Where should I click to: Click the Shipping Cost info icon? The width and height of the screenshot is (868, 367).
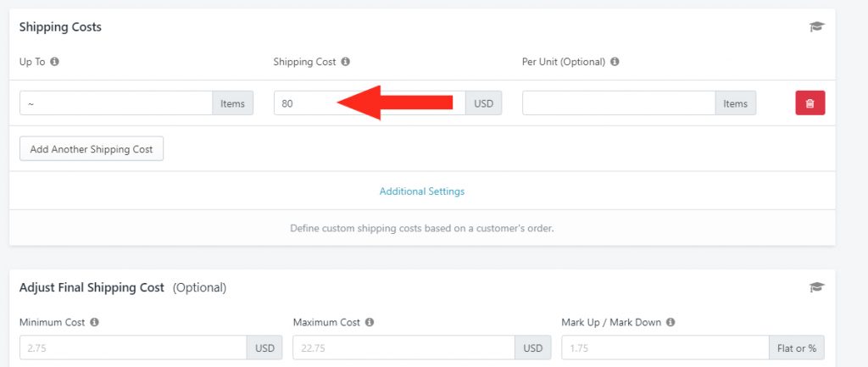[x=346, y=61]
